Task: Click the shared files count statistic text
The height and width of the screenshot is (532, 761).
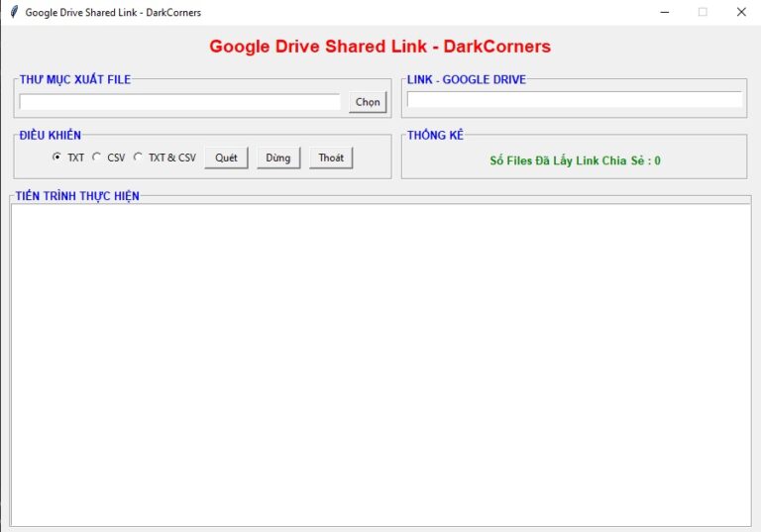Action: 575,160
